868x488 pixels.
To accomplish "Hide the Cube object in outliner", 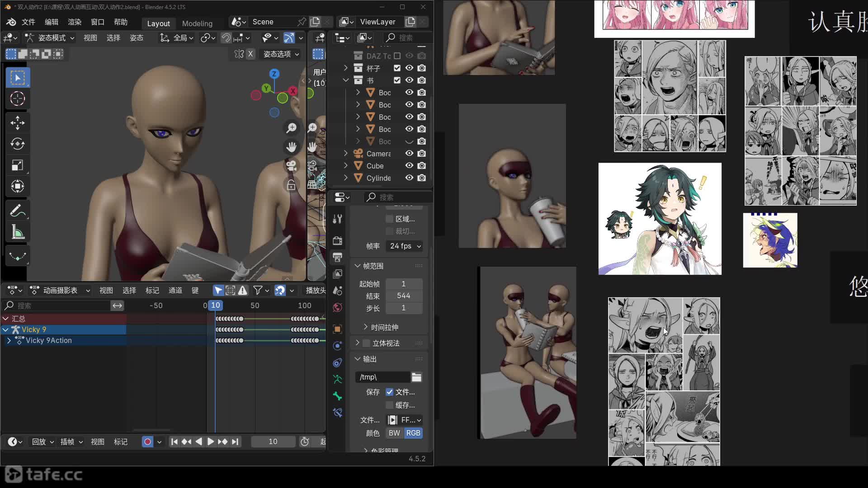I will (x=409, y=166).
